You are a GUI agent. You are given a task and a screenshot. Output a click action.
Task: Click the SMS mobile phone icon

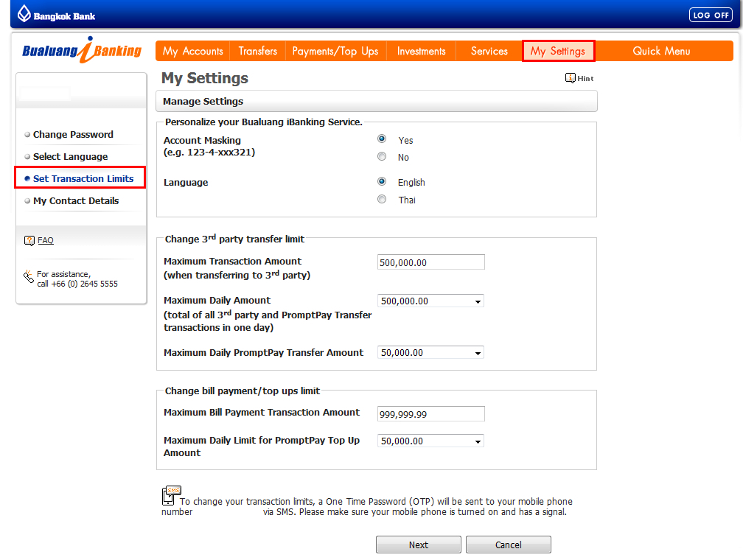click(170, 495)
